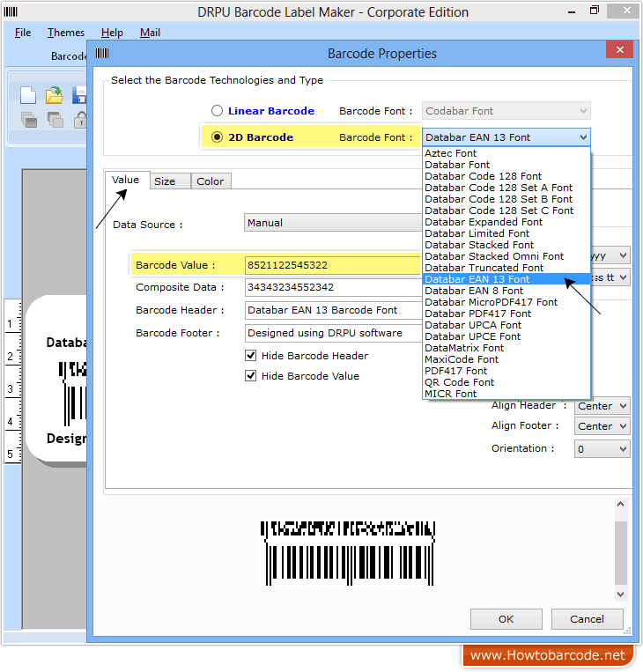Screen dimensions: 643x672
Task: Click the Composite Data input field
Action: pyautogui.click(x=333, y=287)
